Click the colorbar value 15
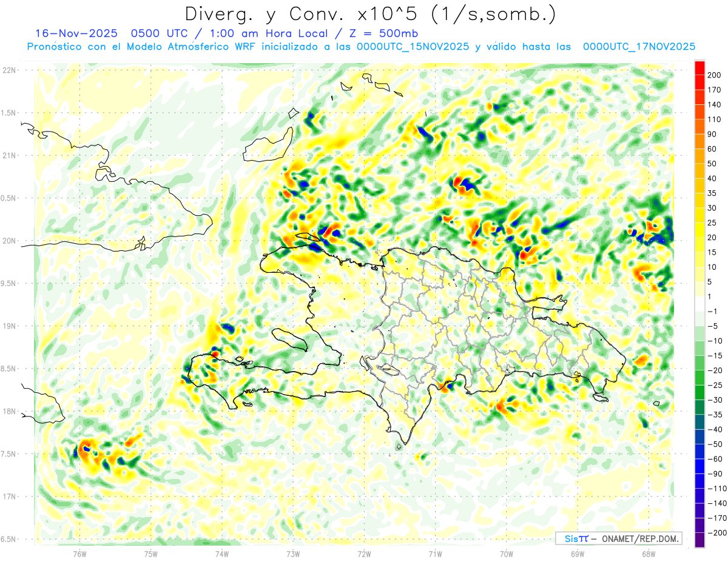 click(713, 252)
